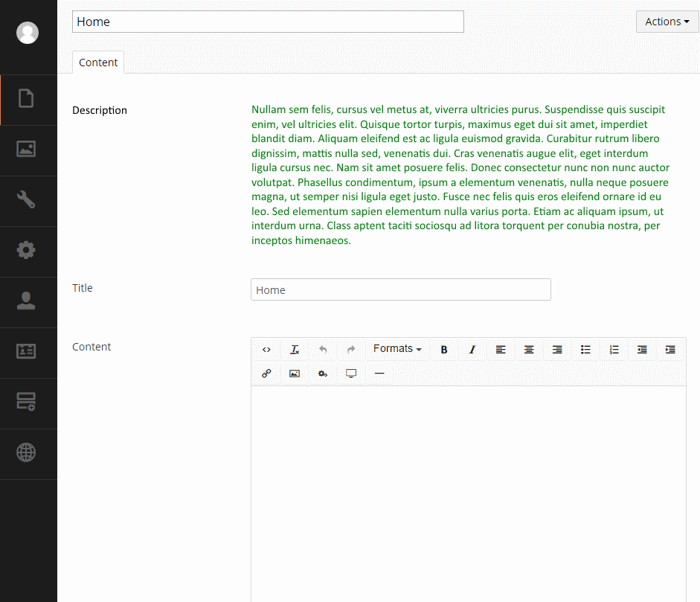Insert a macro with gears icon
Screen dimensions: 700x602
[x=323, y=374]
